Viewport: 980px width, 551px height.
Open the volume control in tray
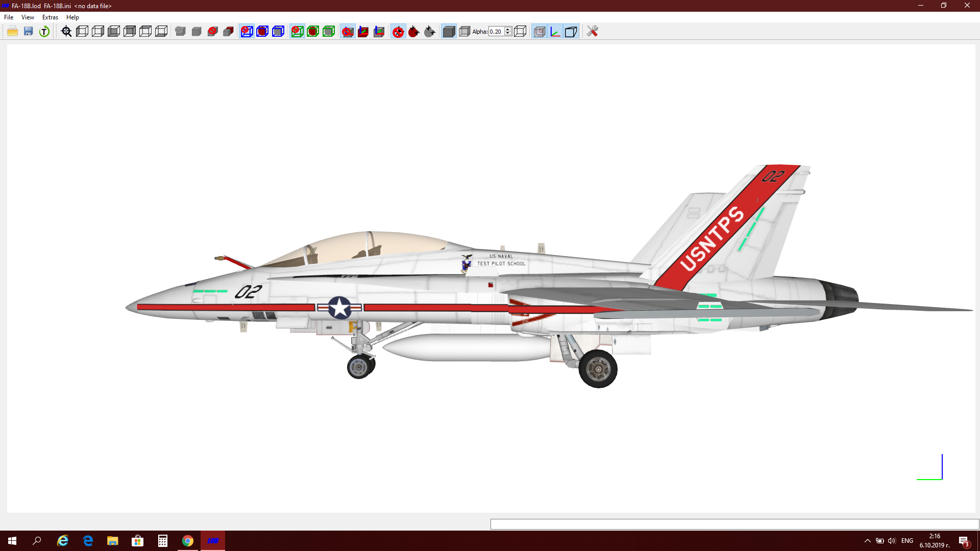(x=892, y=541)
